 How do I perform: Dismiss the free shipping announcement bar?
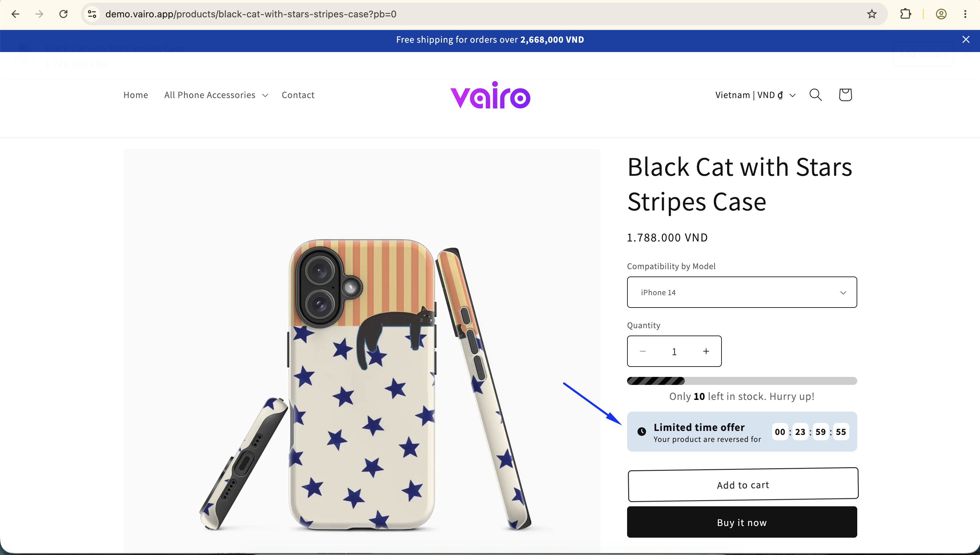966,39
